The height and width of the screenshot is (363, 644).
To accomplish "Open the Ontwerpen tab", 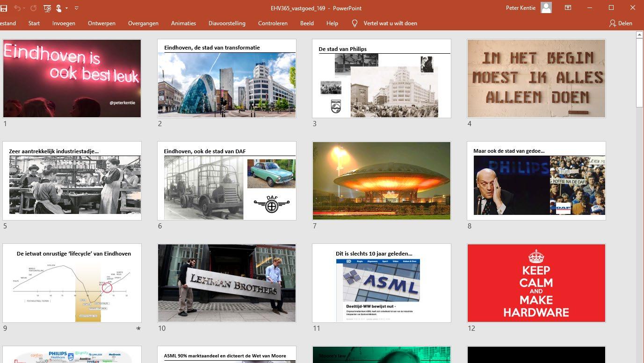I will coord(101,23).
